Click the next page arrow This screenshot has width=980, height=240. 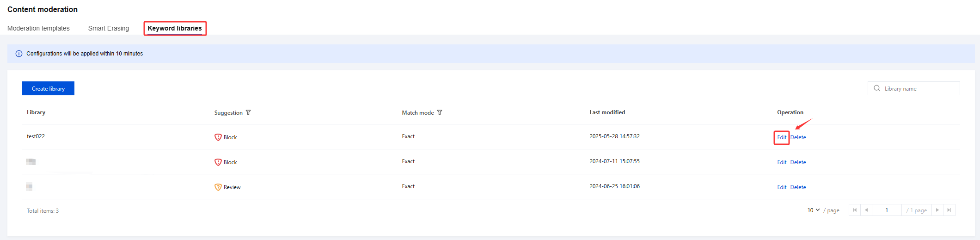tap(937, 210)
